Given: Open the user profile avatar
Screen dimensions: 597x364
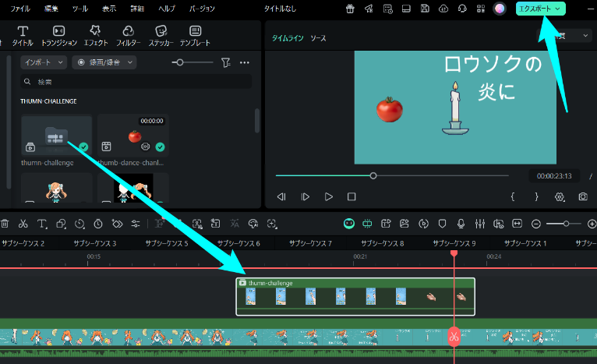Looking at the screenshot, I should coord(500,9).
